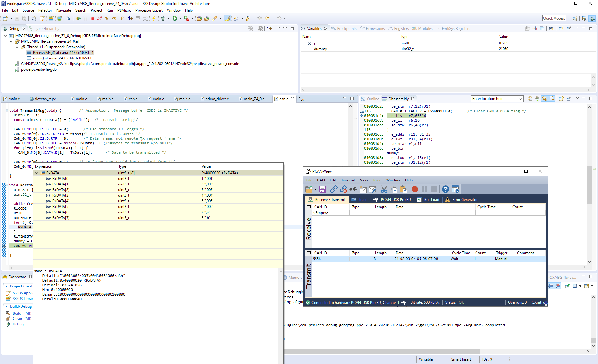Toggle the highlighted marker toolbar button
Screen dimensions: 598x364
(x=228, y=19)
